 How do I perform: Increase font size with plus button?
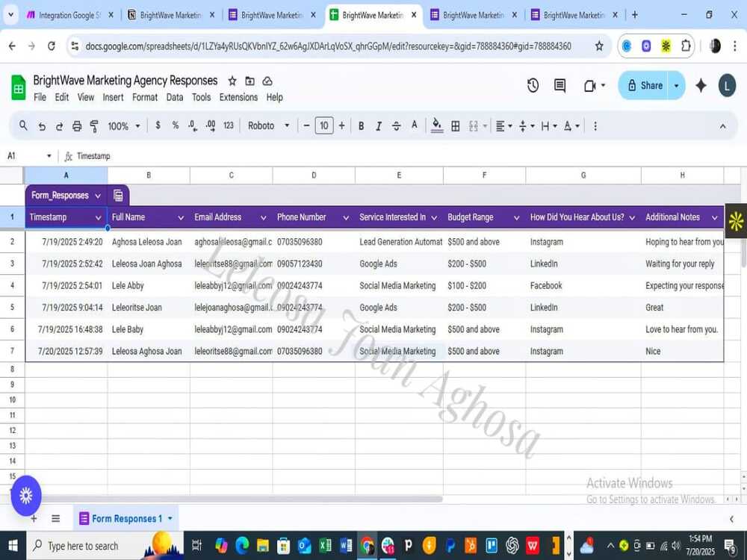tap(341, 125)
